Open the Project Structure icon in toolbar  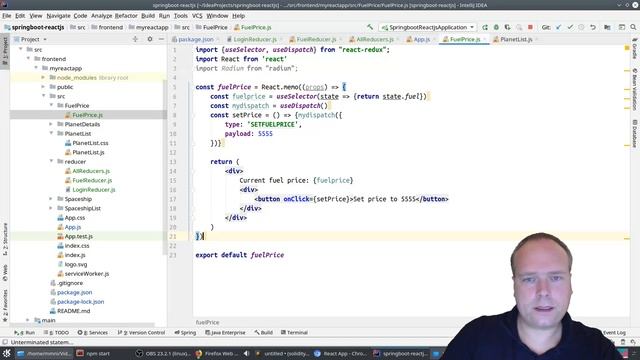pos(607,27)
